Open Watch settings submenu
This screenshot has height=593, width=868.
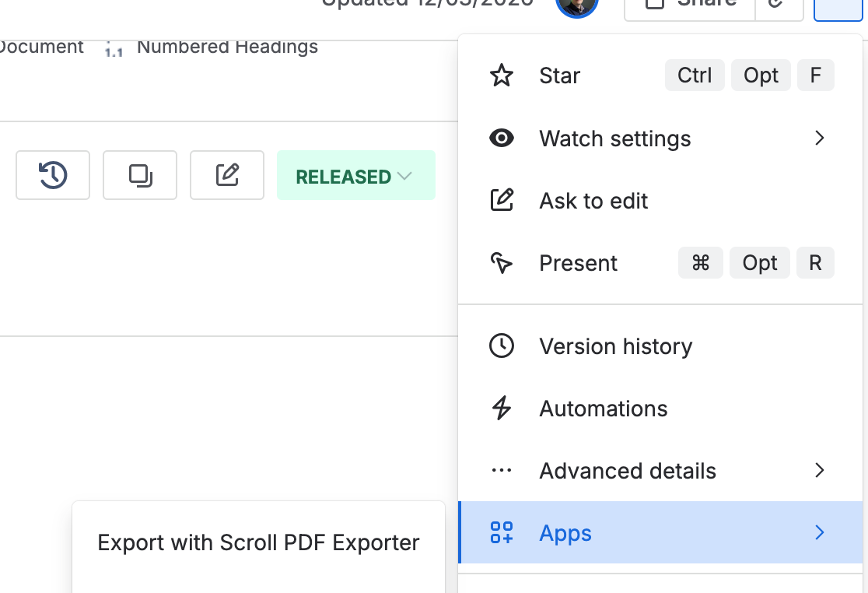point(660,138)
